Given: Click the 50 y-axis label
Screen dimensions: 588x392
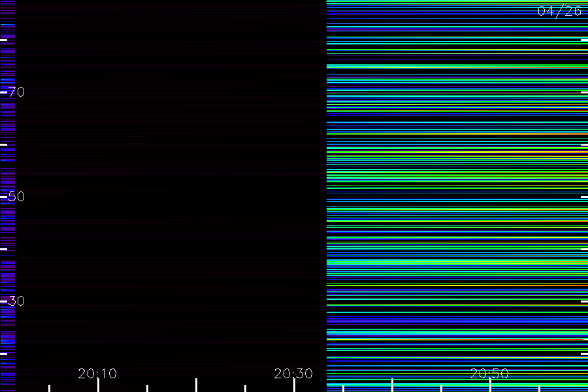Looking at the screenshot, I should click(x=16, y=197).
